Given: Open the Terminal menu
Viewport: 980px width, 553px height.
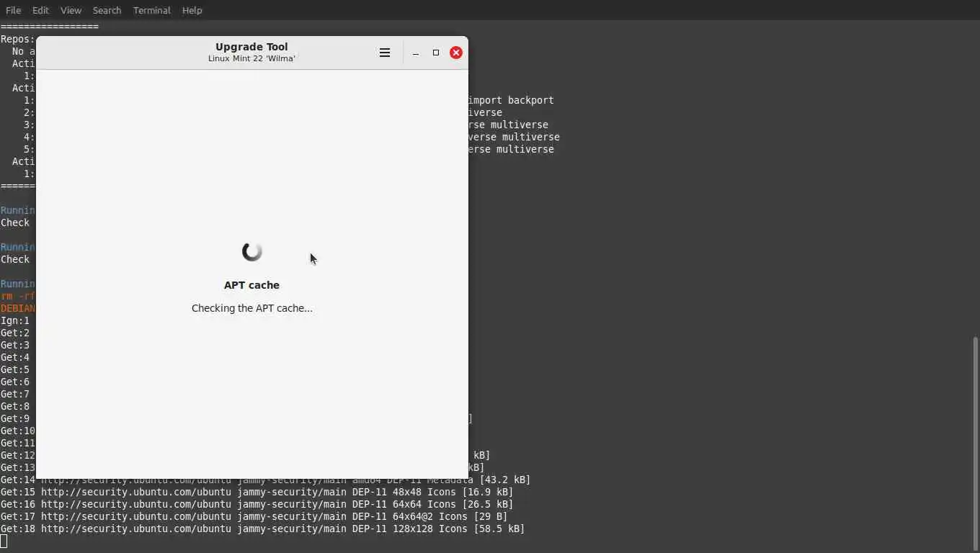Looking at the screenshot, I should pos(151,10).
